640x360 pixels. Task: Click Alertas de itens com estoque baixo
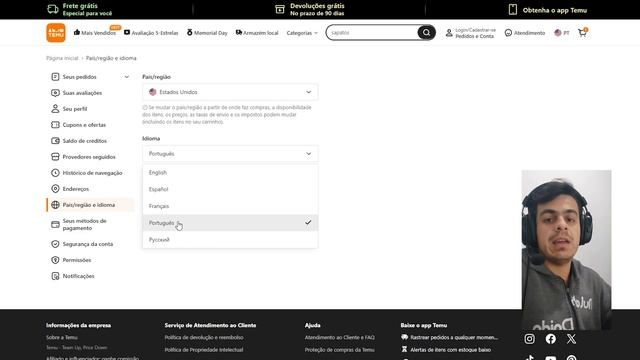pyautogui.click(x=446, y=349)
